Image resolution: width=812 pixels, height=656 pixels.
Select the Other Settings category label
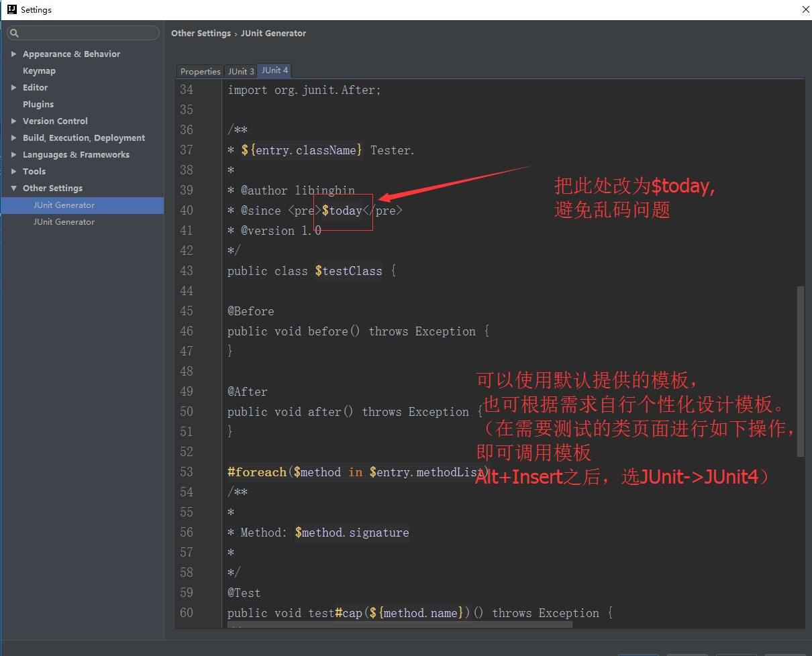[x=52, y=188]
